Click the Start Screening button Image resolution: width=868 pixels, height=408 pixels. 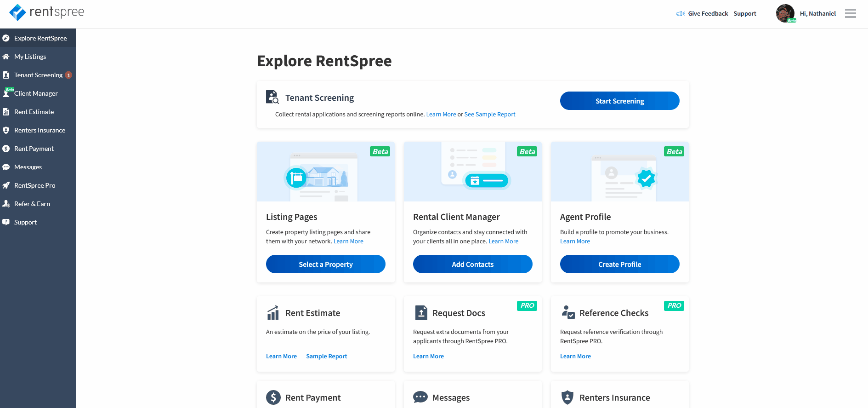619,101
